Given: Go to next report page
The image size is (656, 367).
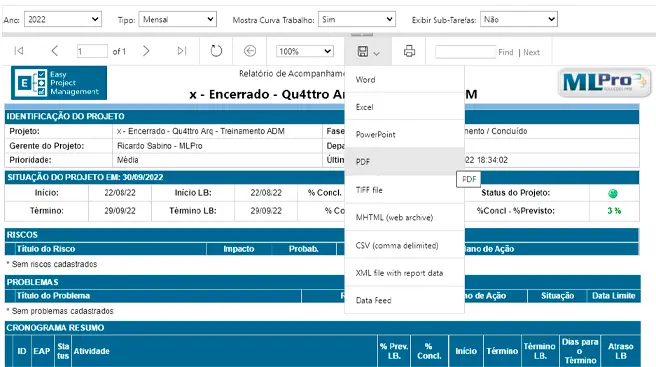Looking at the screenshot, I should pyautogui.click(x=146, y=51).
